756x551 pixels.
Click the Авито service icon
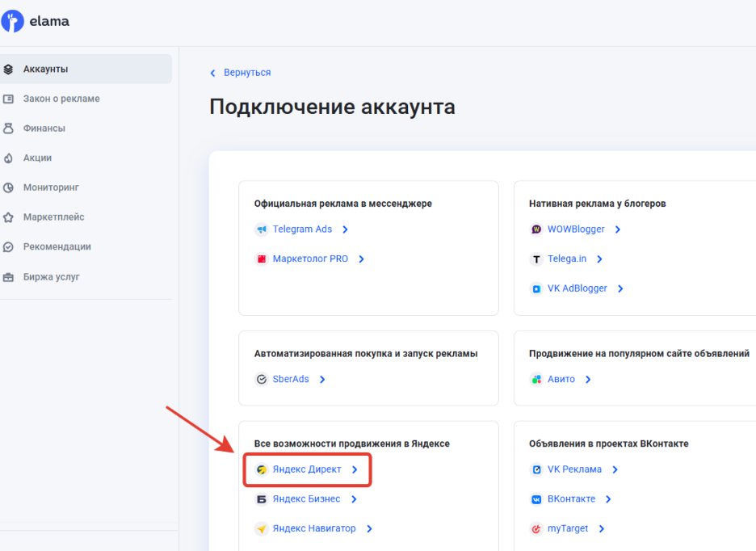click(537, 378)
